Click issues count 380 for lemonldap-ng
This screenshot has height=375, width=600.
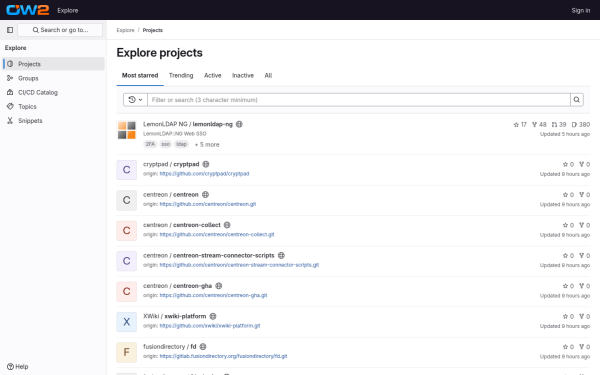tap(580, 124)
